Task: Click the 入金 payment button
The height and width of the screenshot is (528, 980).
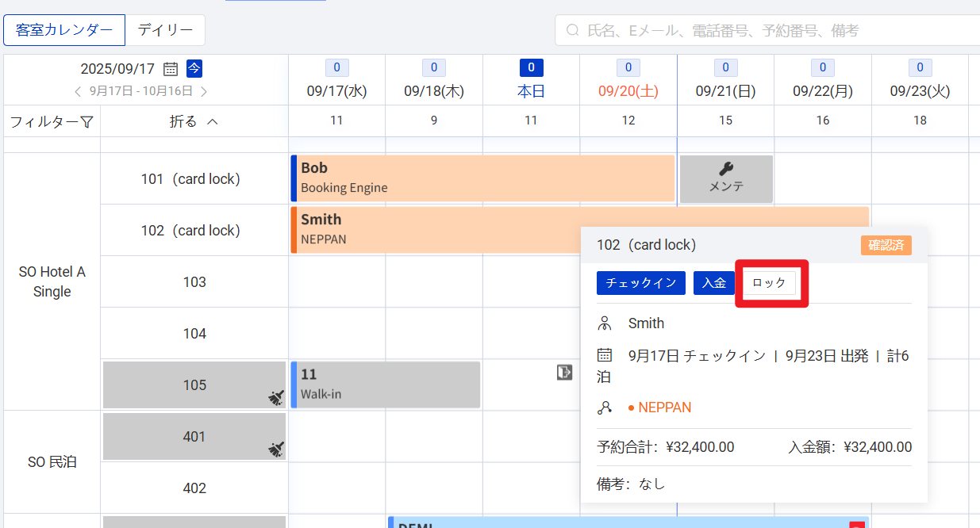Action: click(713, 283)
